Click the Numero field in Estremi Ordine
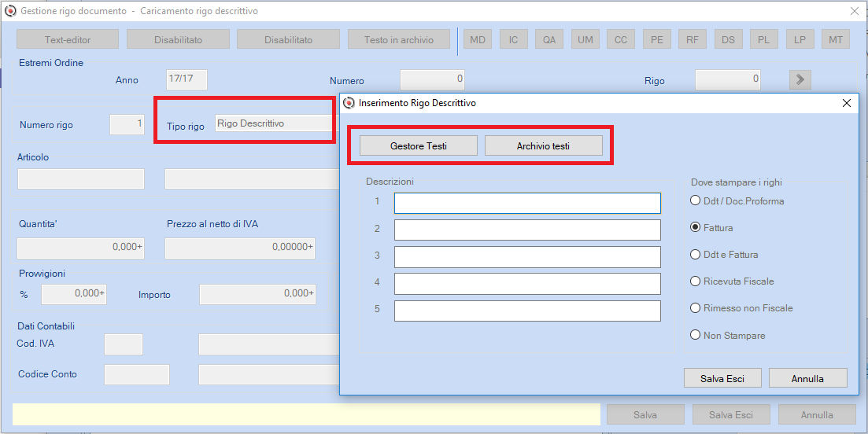 click(x=432, y=79)
